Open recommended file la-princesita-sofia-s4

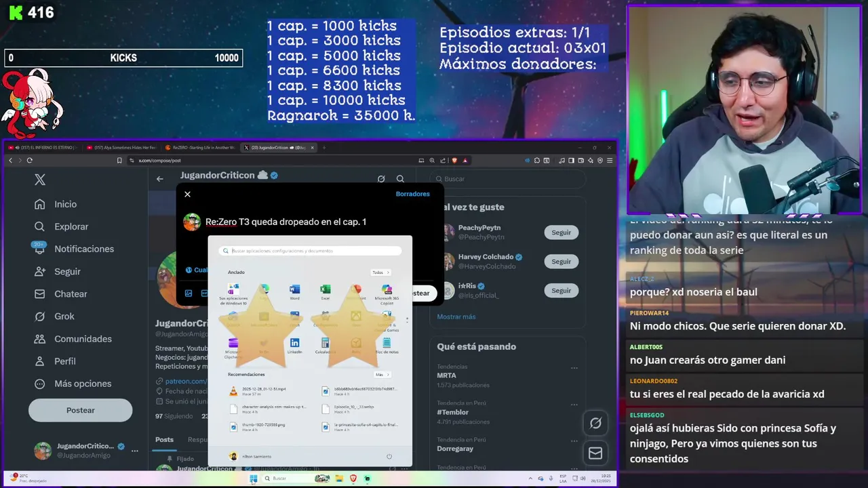coord(361,427)
